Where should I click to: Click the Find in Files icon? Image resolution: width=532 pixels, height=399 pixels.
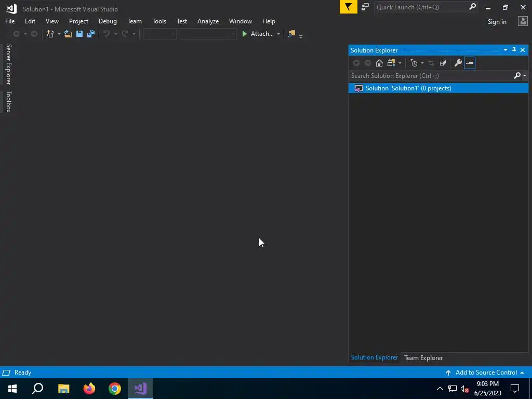point(291,34)
